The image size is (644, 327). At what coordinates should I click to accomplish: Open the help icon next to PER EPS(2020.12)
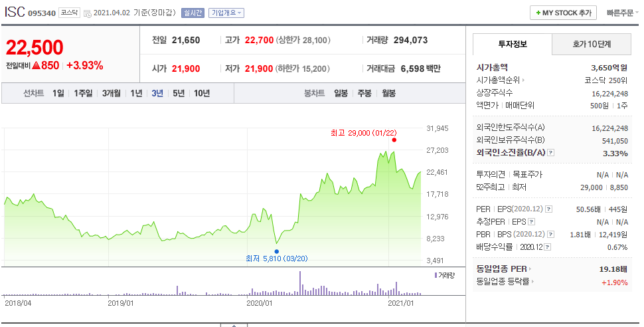click(x=548, y=209)
